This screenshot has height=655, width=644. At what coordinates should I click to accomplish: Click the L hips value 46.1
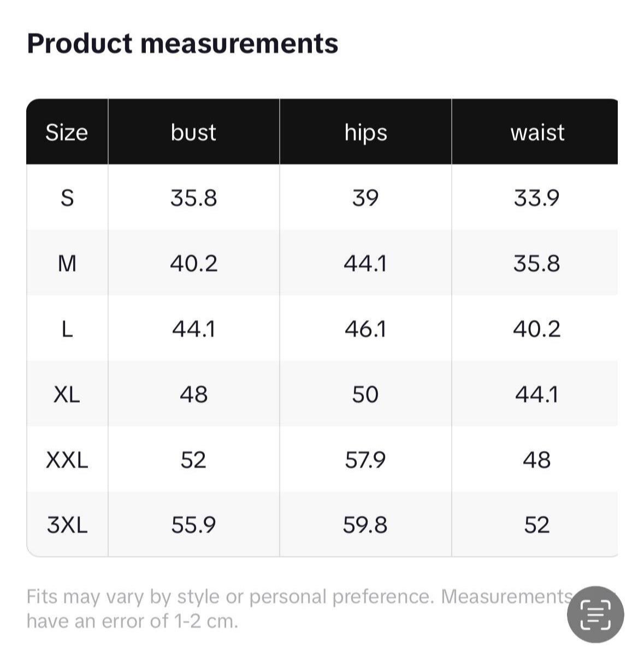[365, 329]
